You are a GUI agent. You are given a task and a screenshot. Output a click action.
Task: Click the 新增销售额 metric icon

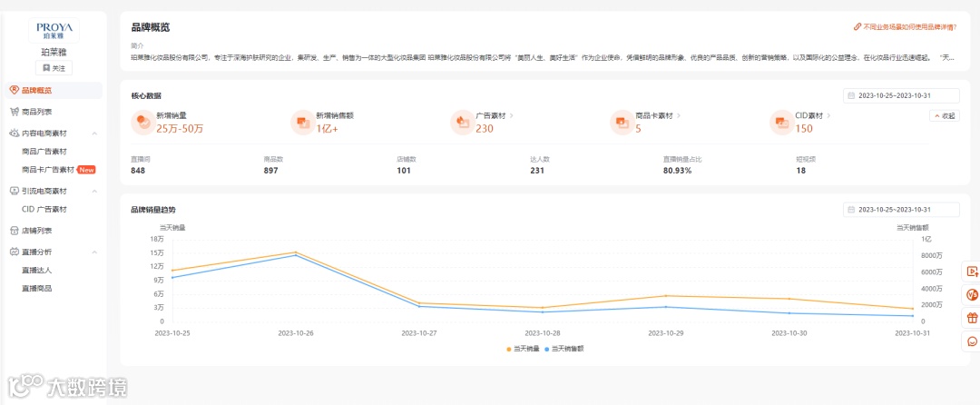point(302,123)
